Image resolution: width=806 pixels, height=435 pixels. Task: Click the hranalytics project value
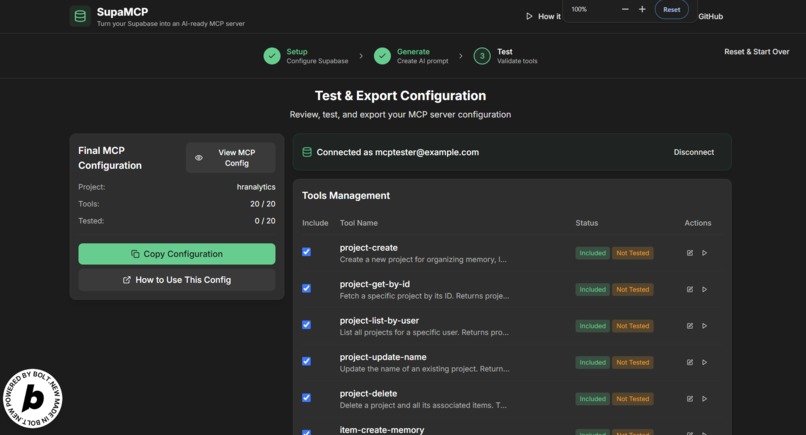tap(256, 187)
